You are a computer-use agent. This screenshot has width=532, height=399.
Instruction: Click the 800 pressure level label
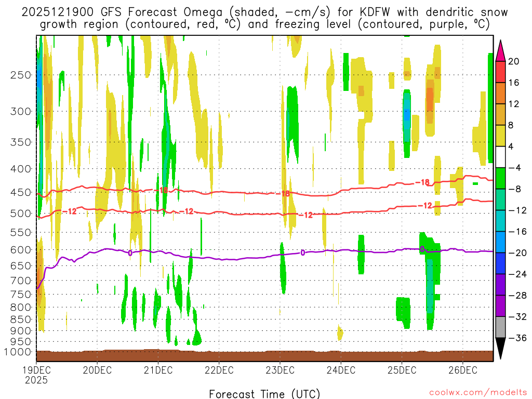click(21, 307)
